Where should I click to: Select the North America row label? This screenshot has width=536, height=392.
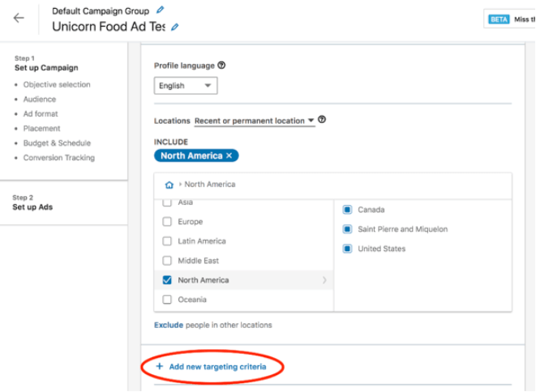[x=204, y=280]
